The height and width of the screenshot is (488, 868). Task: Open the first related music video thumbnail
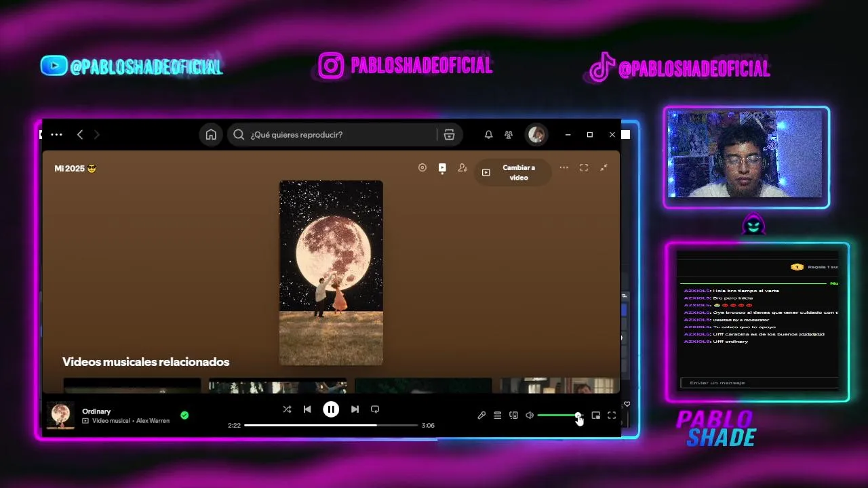[x=132, y=386]
